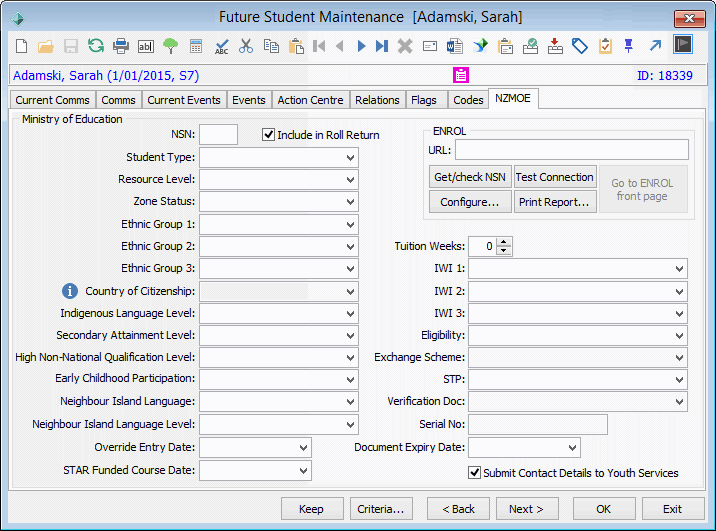Increase Tuition Weeks with up arrow
Image resolution: width=716 pixels, height=531 pixels.
[504, 242]
